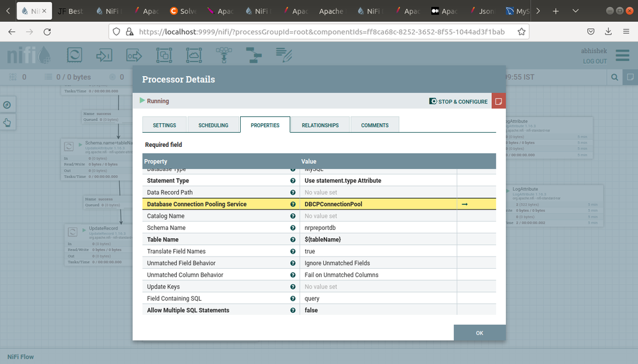Bookmark this page with star icon
638x364 pixels.
click(x=521, y=32)
